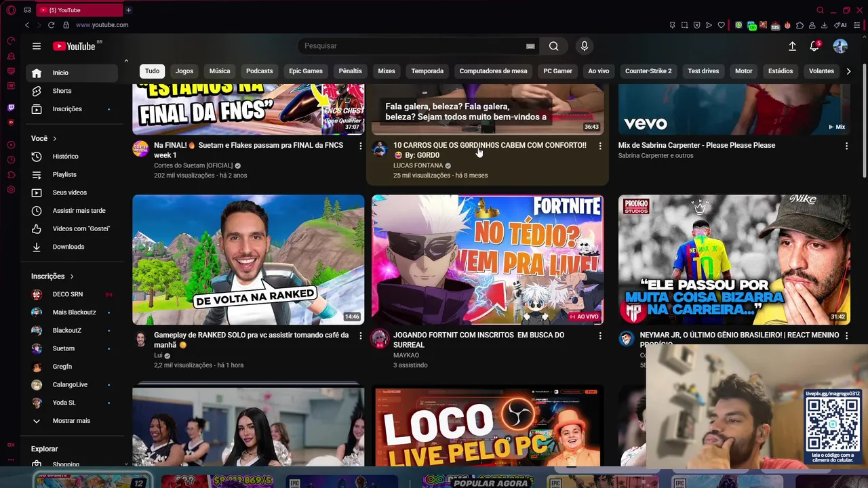Open Assistir mais tarde list
Image resolution: width=868 pixels, height=488 pixels.
tap(72, 211)
